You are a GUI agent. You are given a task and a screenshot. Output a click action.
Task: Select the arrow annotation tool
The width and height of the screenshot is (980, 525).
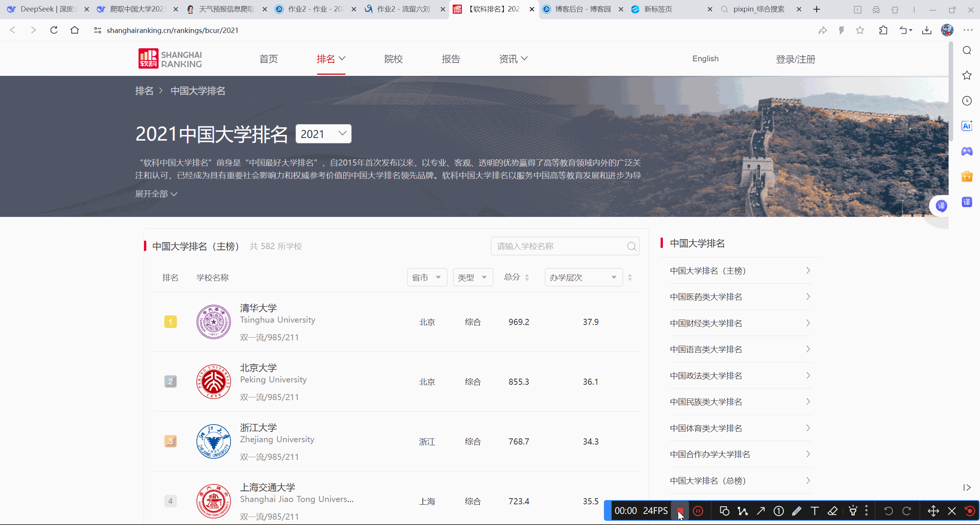click(x=761, y=511)
